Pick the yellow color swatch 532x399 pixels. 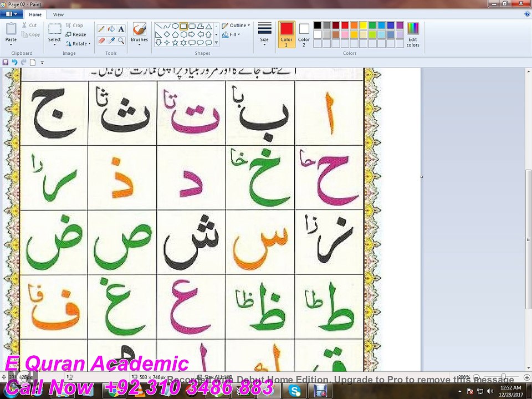point(363,25)
